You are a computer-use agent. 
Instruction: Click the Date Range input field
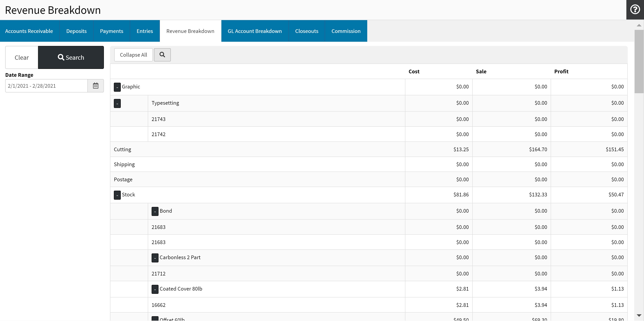pos(47,86)
